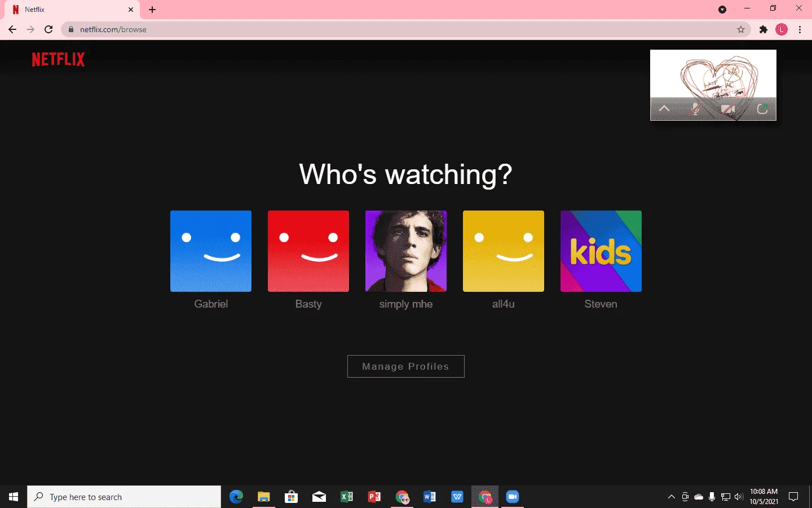Launch PowerPoint from the taskbar
Viewport: 812px width, 508px height.
[374, 497]
